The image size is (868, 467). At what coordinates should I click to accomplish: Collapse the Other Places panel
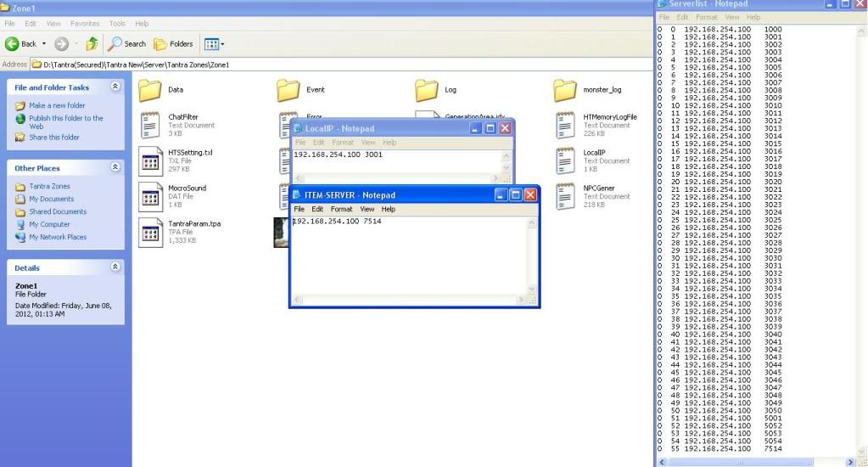click(x=115, y=168)
